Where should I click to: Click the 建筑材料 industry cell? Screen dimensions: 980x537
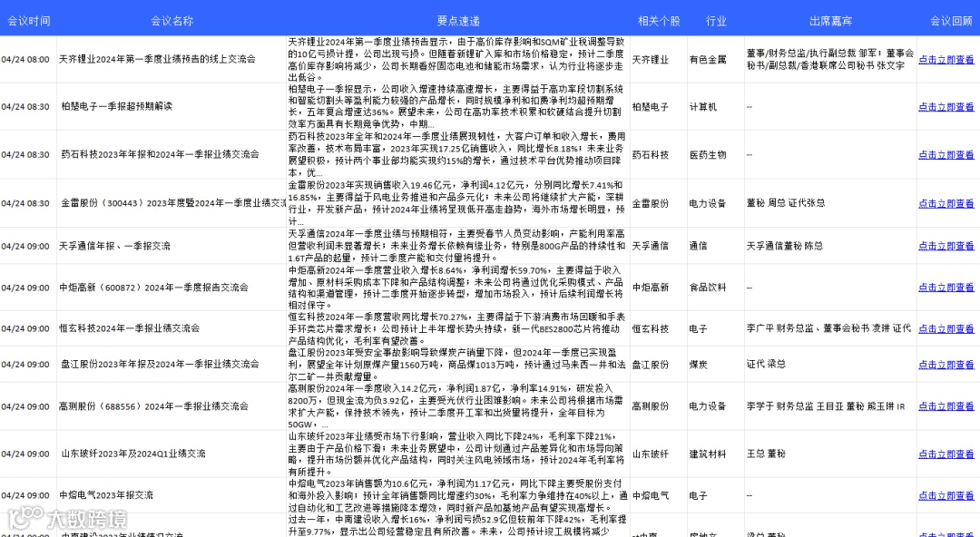pyautogui.click(x=708, y=454)
